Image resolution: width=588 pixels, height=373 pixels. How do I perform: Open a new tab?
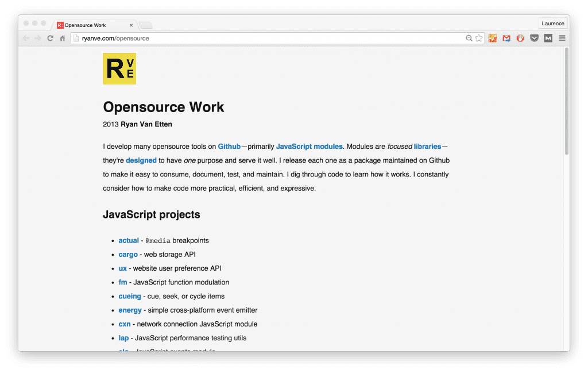(x=145, y=25)
